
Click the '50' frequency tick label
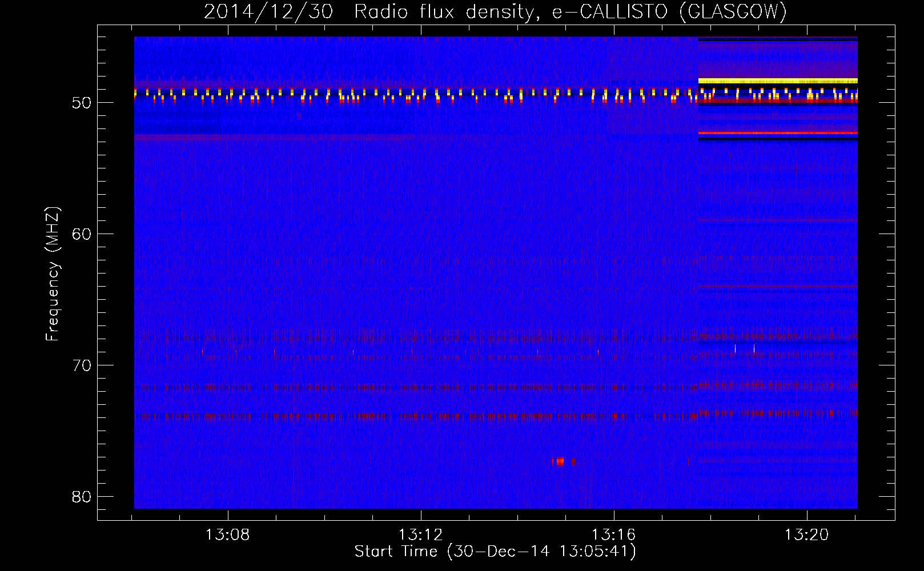[82, 103]
